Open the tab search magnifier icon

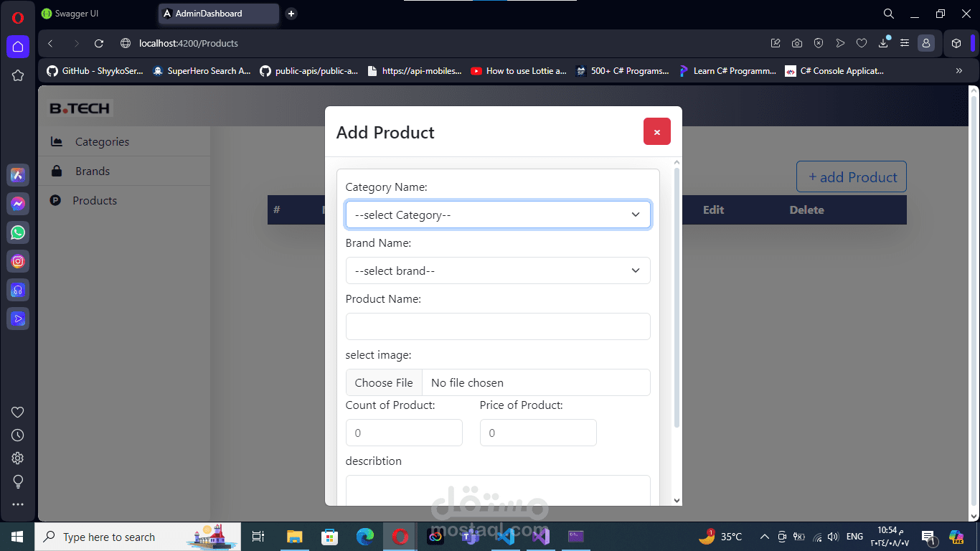tap(888, 14)
